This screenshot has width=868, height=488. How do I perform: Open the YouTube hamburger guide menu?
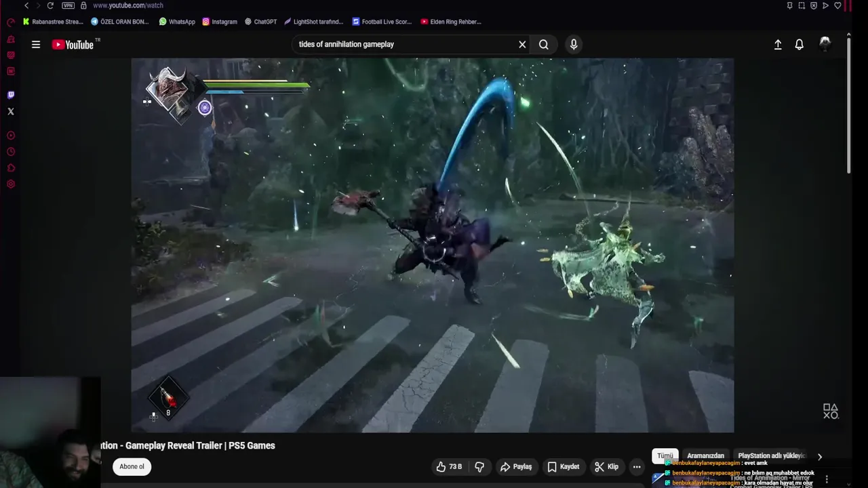click(36, 45)
